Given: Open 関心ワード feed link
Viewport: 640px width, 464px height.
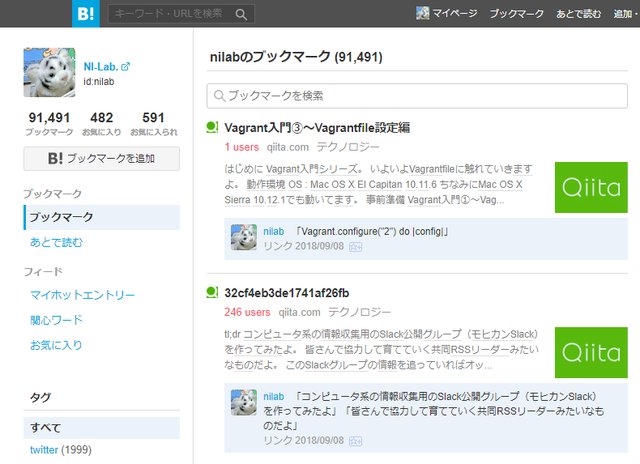Looking at the screenshot, I should pyautogui.click(x=56, y=320).
